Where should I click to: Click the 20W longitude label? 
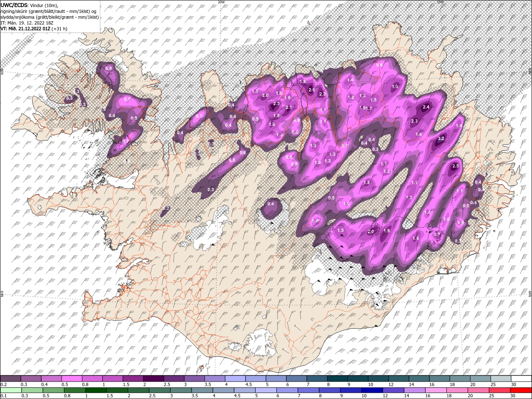(x=221, y=2)
